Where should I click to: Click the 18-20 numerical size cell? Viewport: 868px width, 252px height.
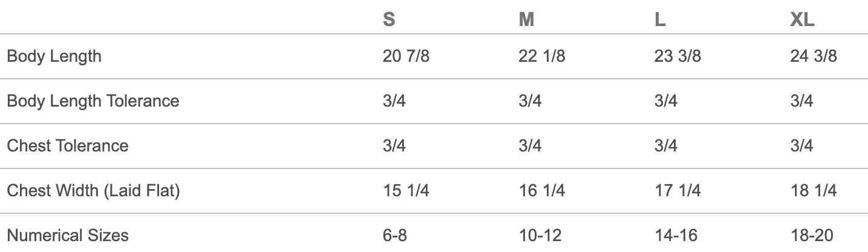[x=811, y=235]
